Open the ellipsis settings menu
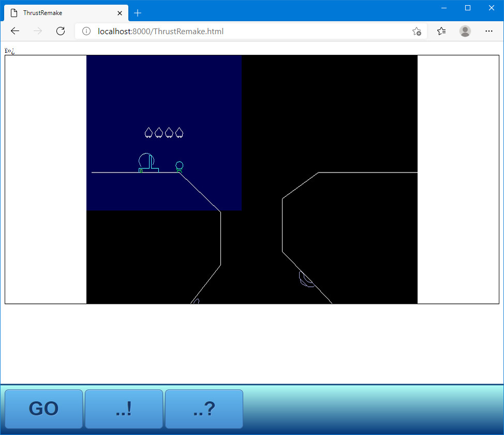 tap(488, 31)
